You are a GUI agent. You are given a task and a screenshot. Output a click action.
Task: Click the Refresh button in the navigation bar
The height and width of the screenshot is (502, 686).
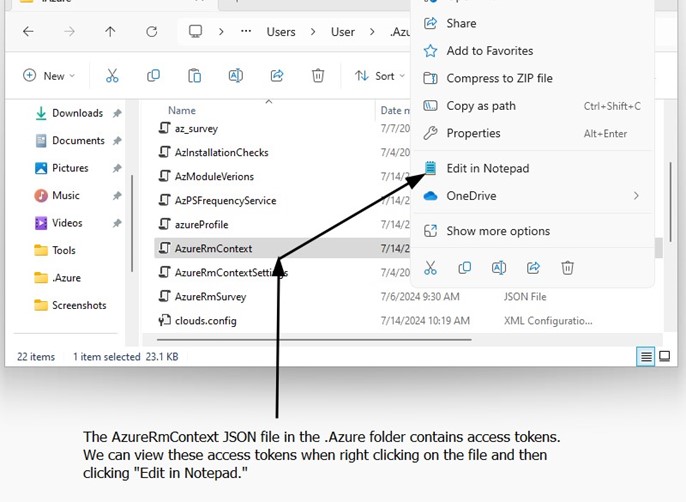[x=151, y=32]
